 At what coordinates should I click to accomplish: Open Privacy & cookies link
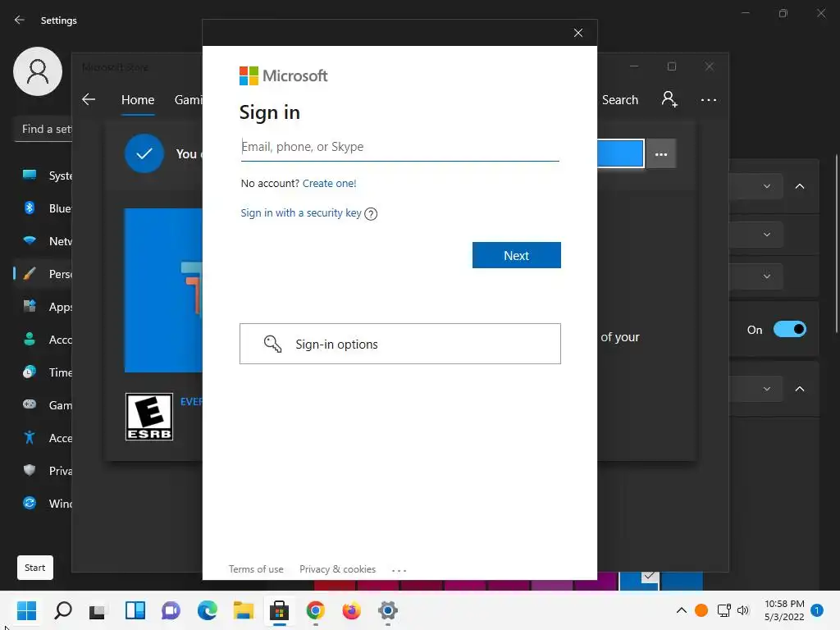click(x=337, y=569)
